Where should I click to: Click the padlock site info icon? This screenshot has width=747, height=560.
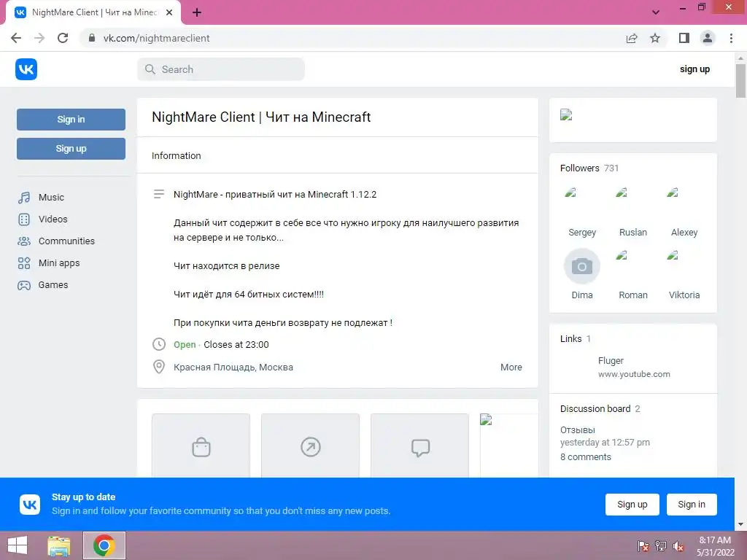click(92, 38)
